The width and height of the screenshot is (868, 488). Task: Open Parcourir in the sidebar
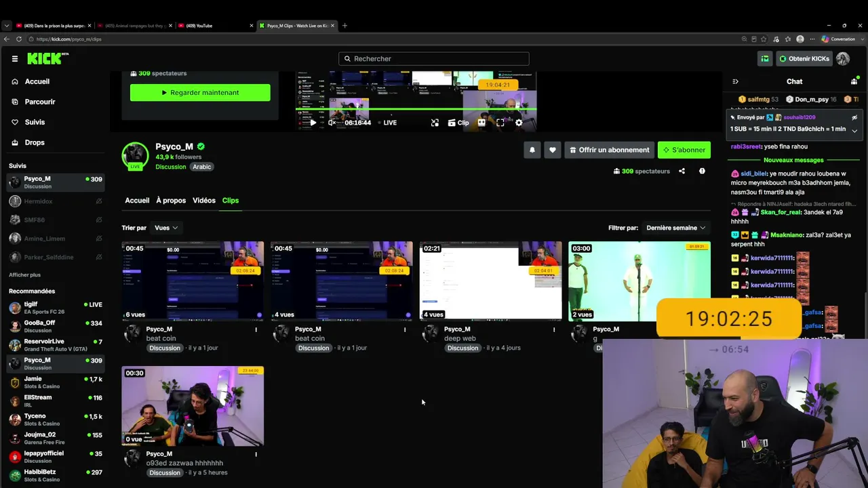(40, 102)
